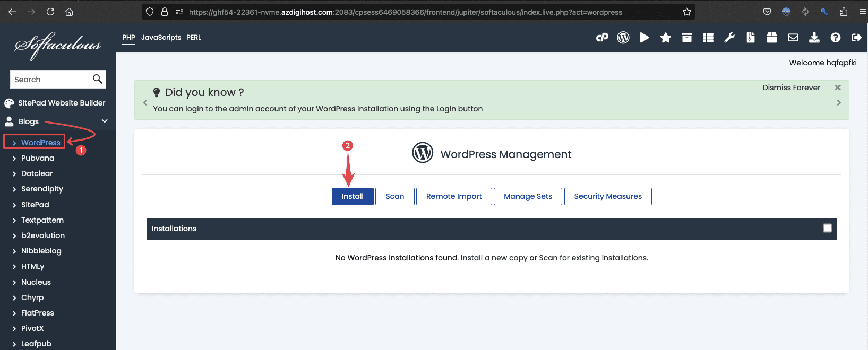
Task: Open WordPress Manager icon in top toolbar
Action: (623, 38)
